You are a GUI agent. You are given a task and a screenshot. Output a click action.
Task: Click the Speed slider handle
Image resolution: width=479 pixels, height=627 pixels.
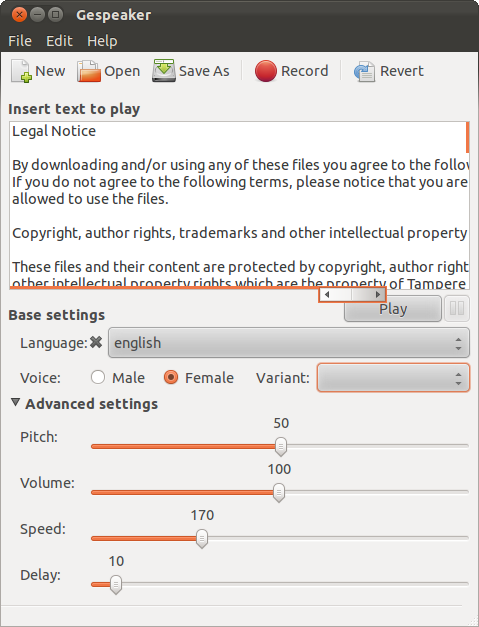pyautogui.click(x=202, y=539)
